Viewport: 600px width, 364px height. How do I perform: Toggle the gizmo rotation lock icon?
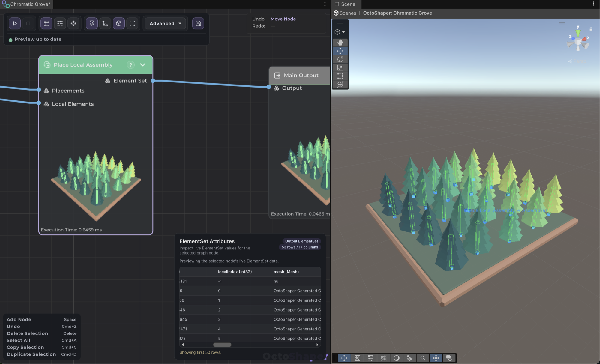(591, 29)
